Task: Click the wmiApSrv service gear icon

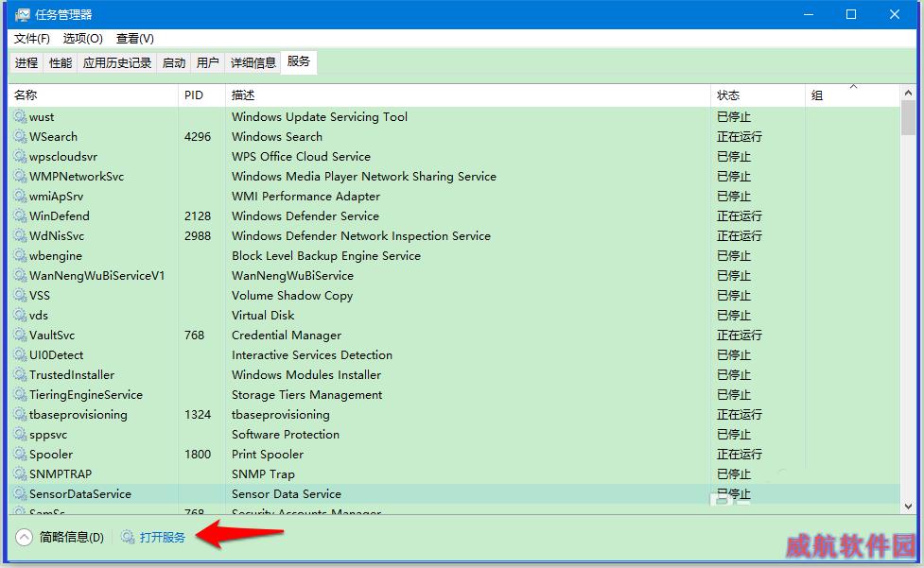Action: coord(20,196)
